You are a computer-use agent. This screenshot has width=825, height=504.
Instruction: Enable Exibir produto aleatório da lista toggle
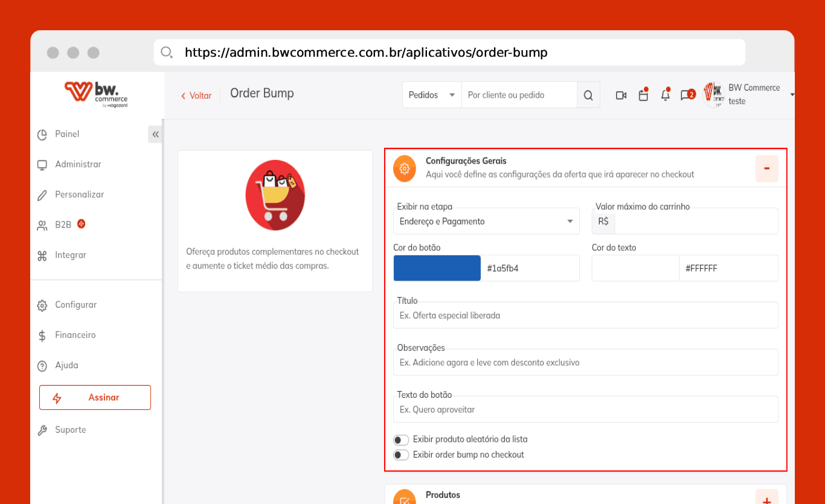[401, 439]
